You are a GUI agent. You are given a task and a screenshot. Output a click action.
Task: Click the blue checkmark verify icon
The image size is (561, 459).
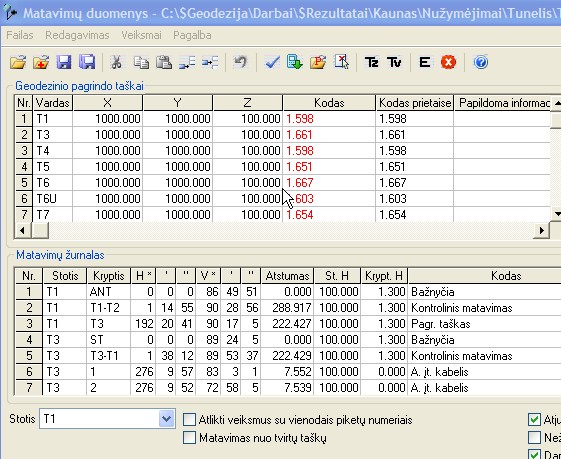272,63
